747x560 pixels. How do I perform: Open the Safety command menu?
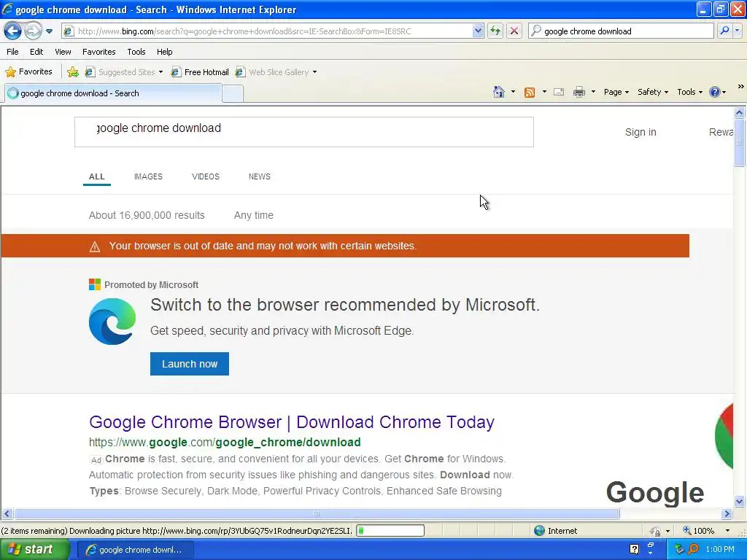[x=653, y=92]
